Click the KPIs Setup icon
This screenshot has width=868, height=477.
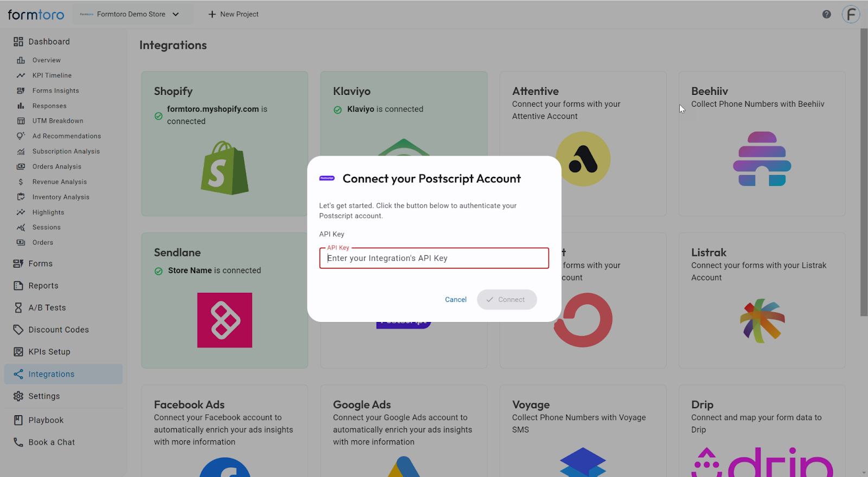18,352
